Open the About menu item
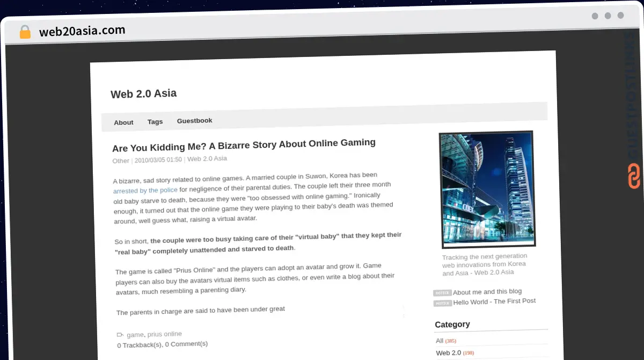Screen dimensions: 644x360 [x=123, y=123]
